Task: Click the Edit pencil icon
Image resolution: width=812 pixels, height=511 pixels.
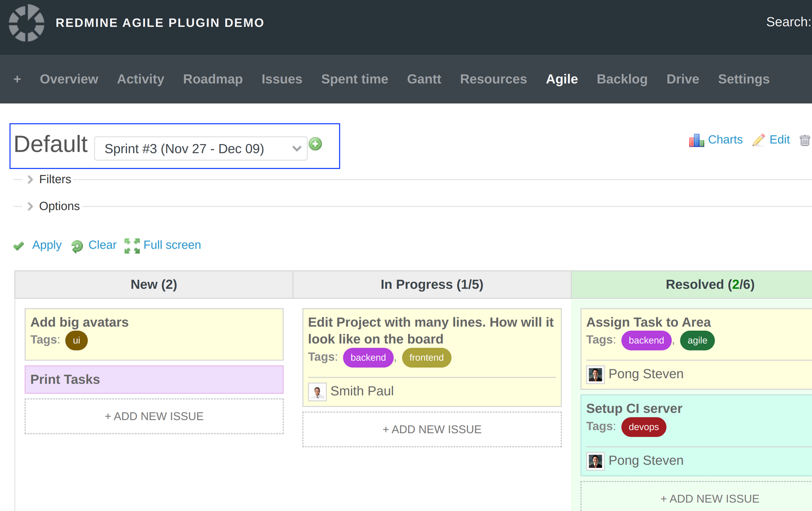Action: tap(759, 140)
